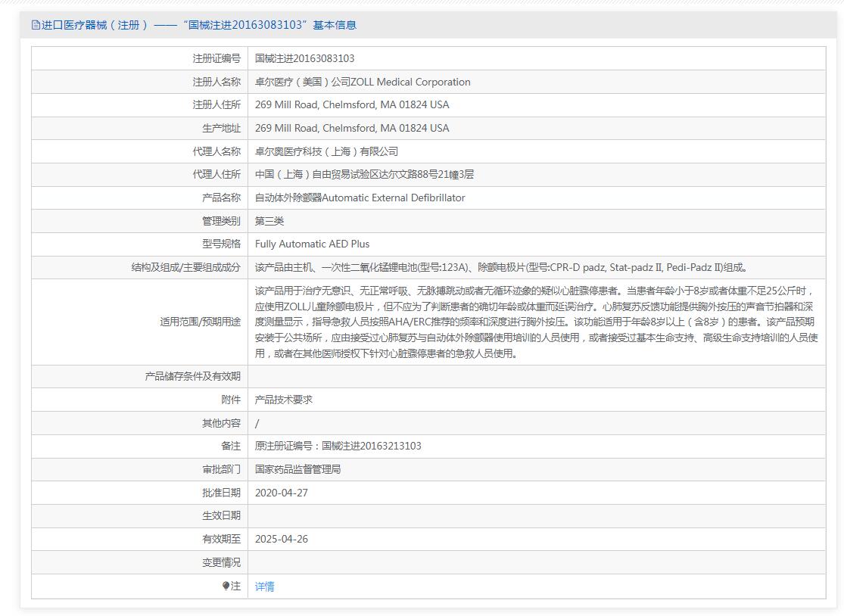Click the 管理类别 row label
The width and height of the screenshot is (844, 616).
click(221, 220)
